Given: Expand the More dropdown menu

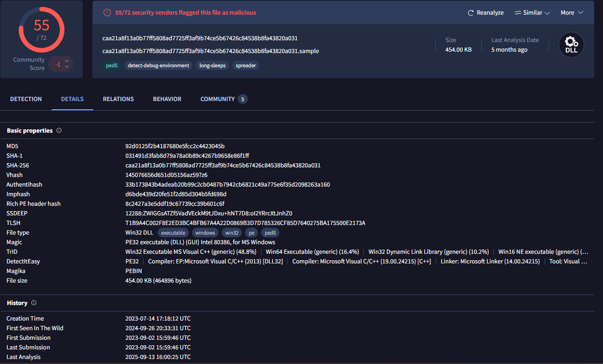Looking at the screenshot, I should (572, 13).
